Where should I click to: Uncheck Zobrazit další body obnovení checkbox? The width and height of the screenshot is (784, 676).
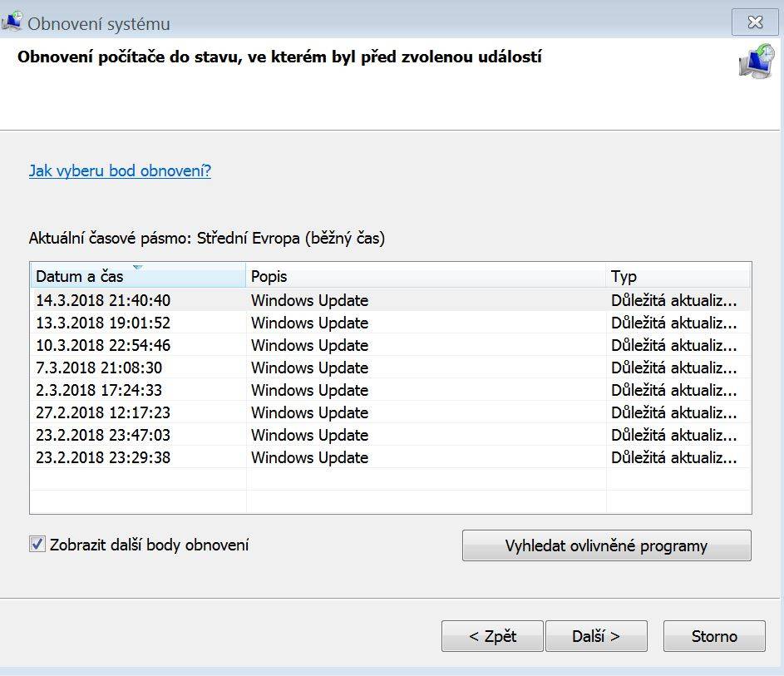tap(37, 544)
